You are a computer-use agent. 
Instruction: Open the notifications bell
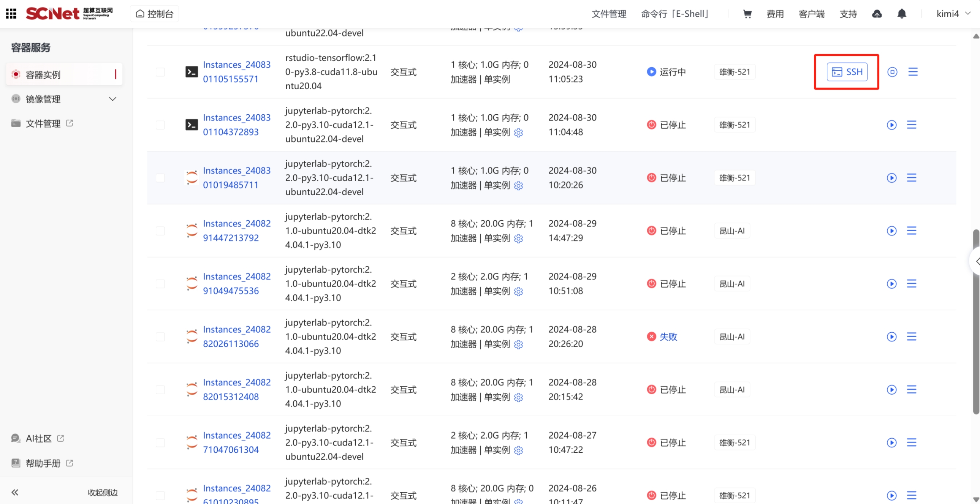point(902,14)
